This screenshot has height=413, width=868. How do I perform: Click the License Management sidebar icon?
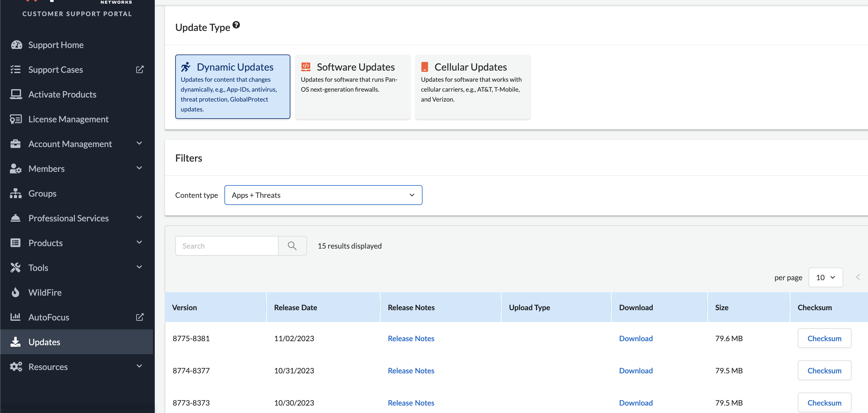[x=15, y=119]
